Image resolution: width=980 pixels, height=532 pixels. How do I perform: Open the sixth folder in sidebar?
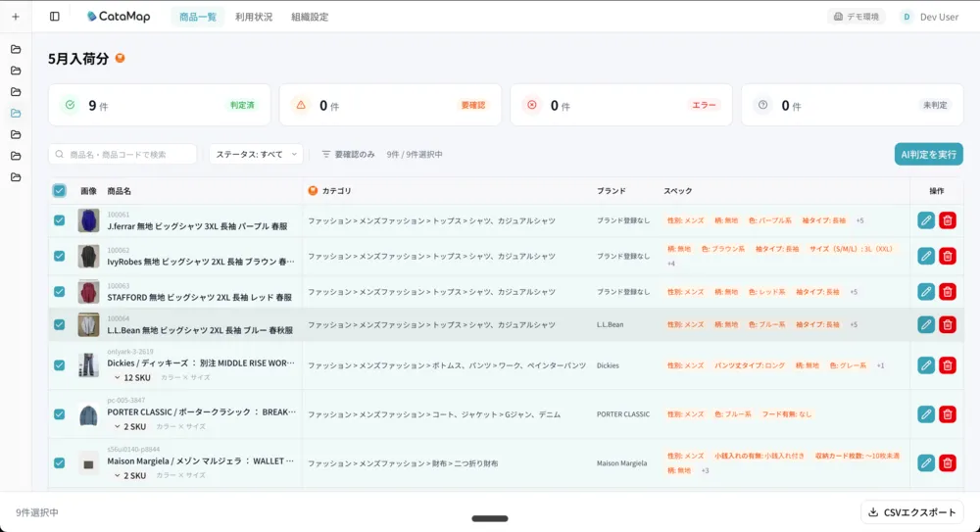[x=16, y=156]
